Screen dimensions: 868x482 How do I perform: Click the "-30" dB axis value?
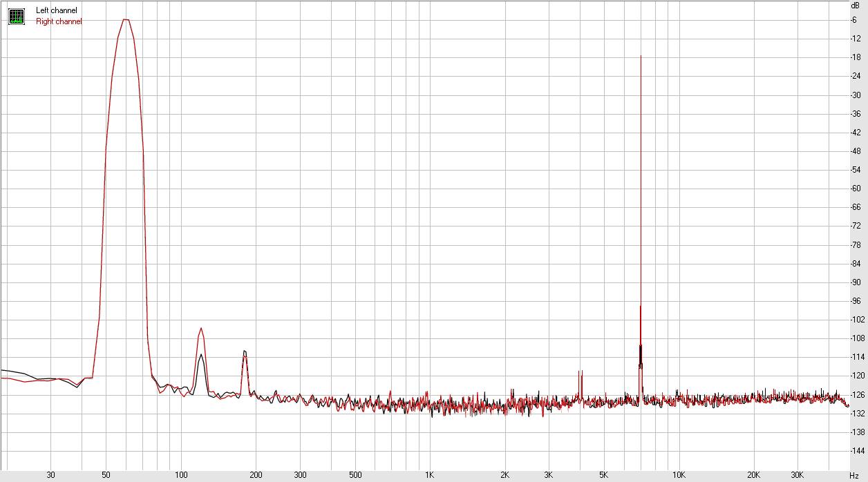click(x=856, y=95)
